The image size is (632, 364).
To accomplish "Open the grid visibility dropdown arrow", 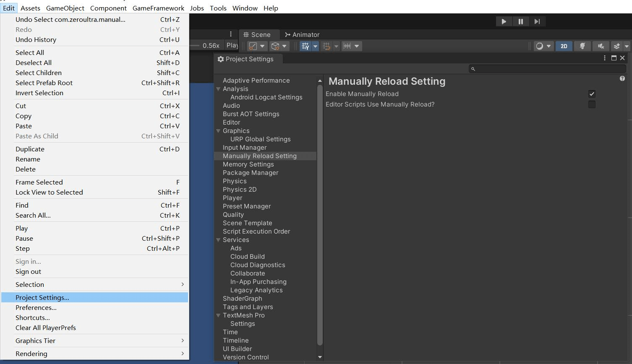I will pyautogui.click(x=315, y=46).
